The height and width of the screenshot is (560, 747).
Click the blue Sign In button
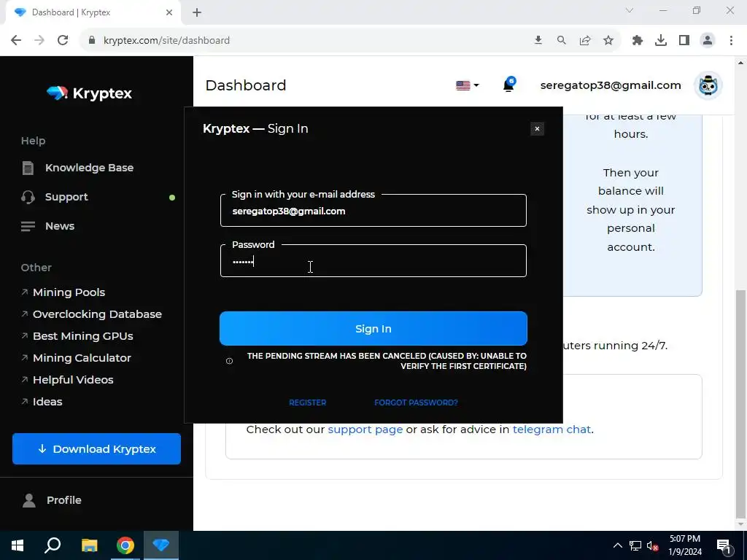click(x=373, y=329)
